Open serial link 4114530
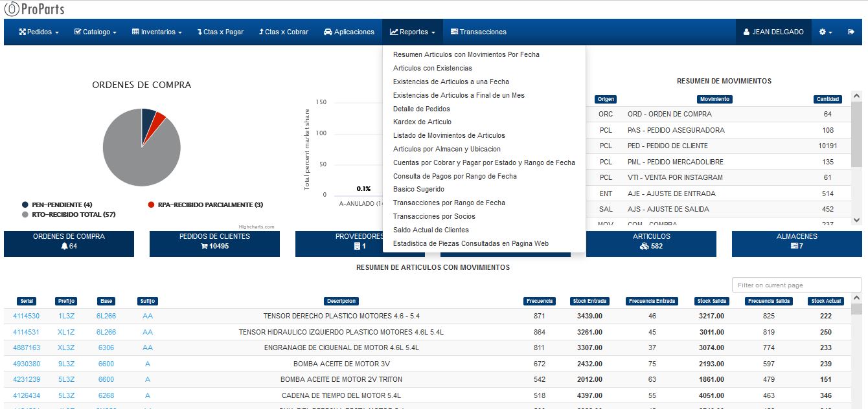This screenshot has width=868, height=409. point(26,316)
